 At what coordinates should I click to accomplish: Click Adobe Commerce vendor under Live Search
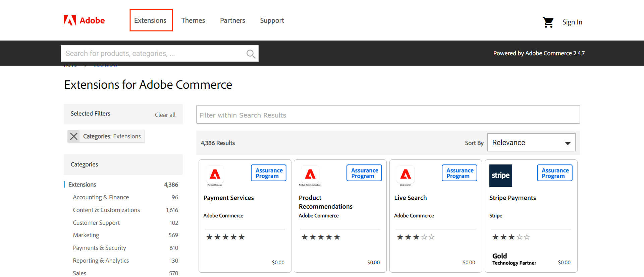tap(414, 216)
